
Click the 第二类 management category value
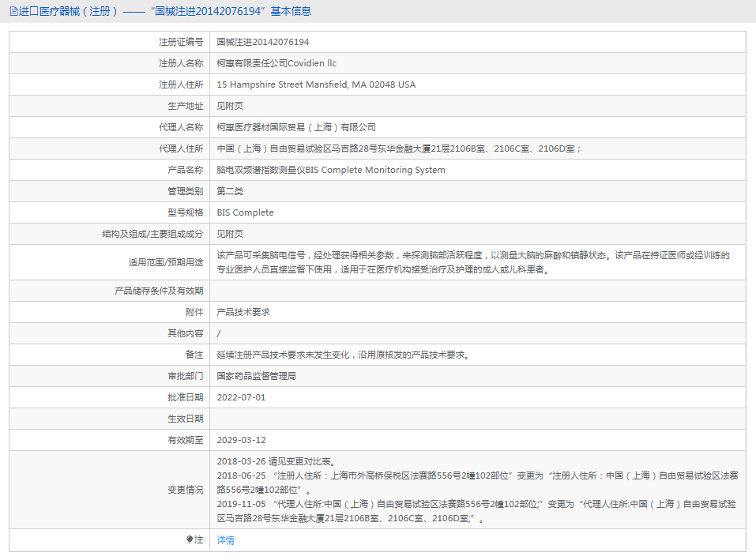coord(230,191)
